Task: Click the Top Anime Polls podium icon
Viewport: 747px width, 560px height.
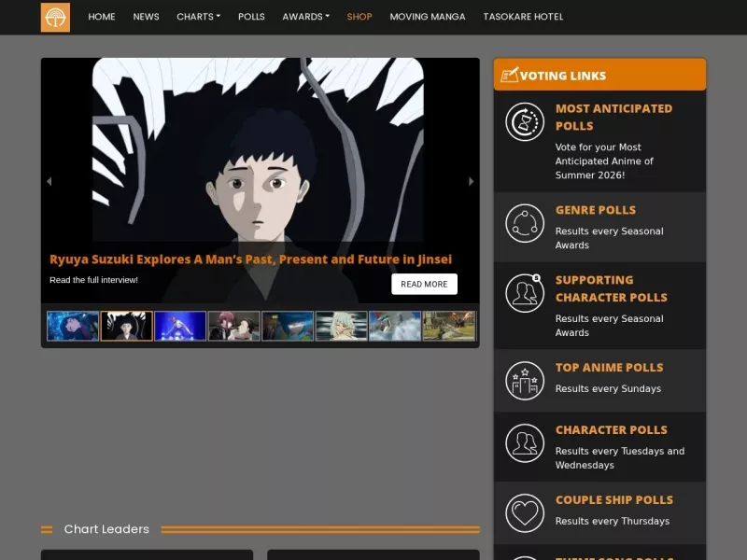Action: pos(525,381)
